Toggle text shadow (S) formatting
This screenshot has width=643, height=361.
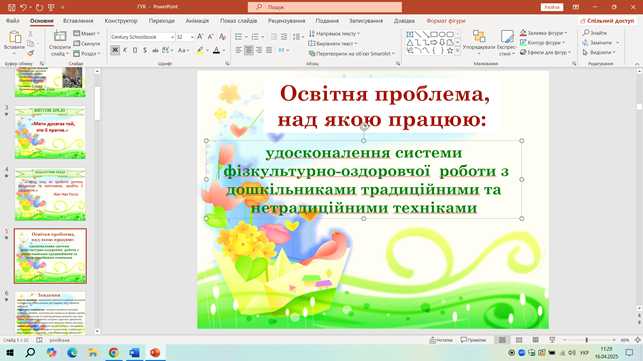(145, 50)
